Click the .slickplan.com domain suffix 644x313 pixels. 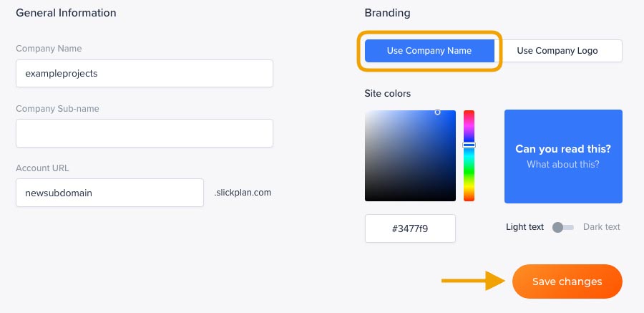243,193
